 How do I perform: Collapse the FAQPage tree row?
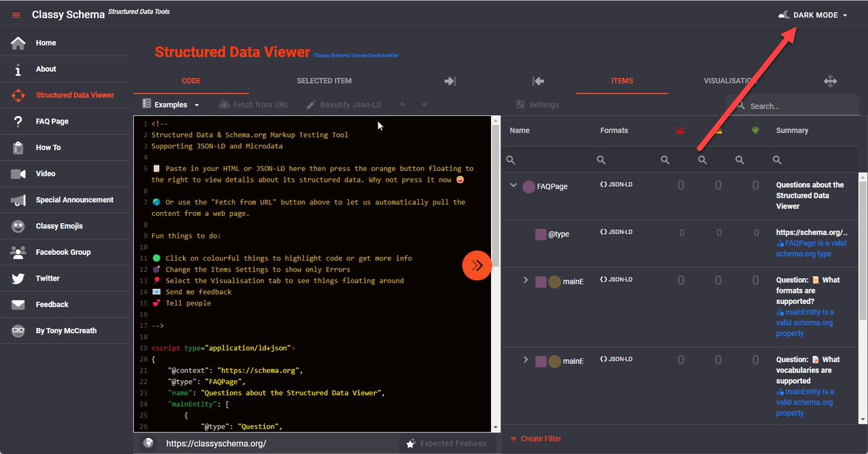(x=514, y=186)
